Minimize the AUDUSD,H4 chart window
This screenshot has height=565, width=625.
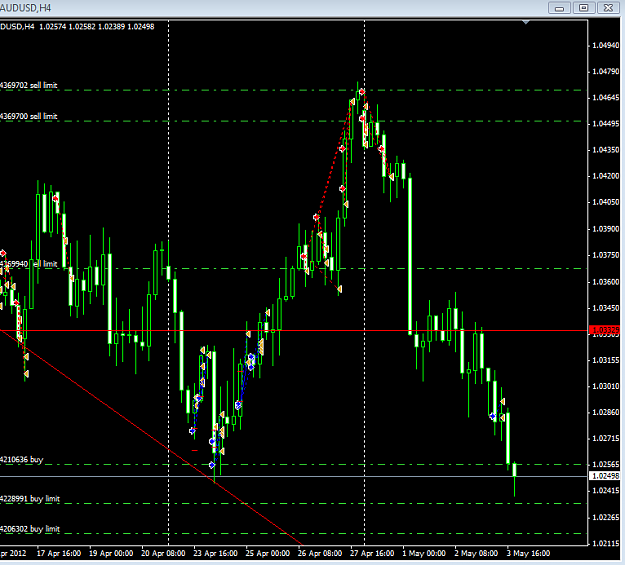click(x=560, y=8)
